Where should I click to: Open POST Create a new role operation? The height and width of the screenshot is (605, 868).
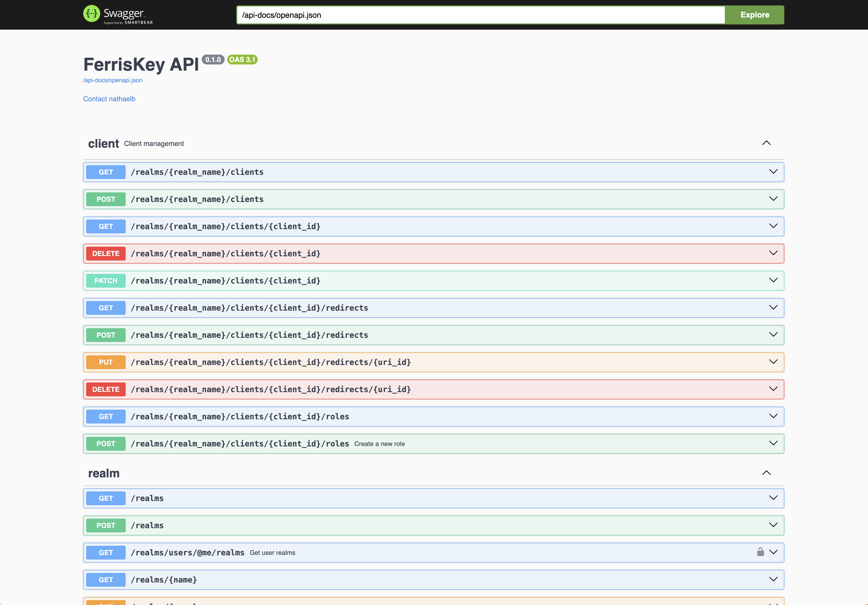pyautogui.click(x=240, y=444)
